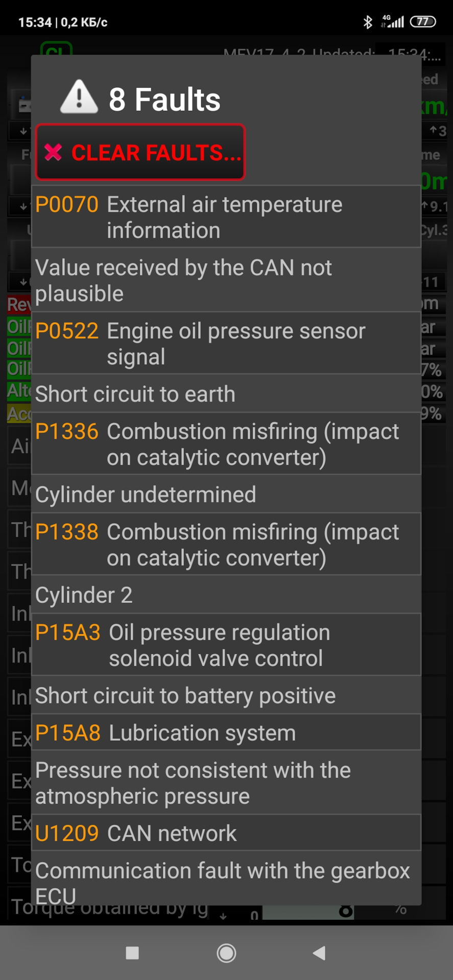Screen dimensions: 453x980
Task: Tap the Android back navigation triangle
Action: tap(319, 952)
